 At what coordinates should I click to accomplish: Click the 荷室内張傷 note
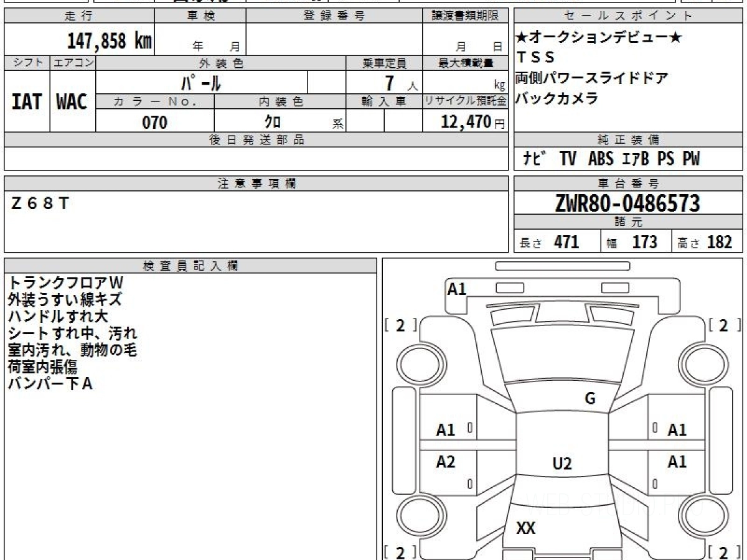coord(44,367)
